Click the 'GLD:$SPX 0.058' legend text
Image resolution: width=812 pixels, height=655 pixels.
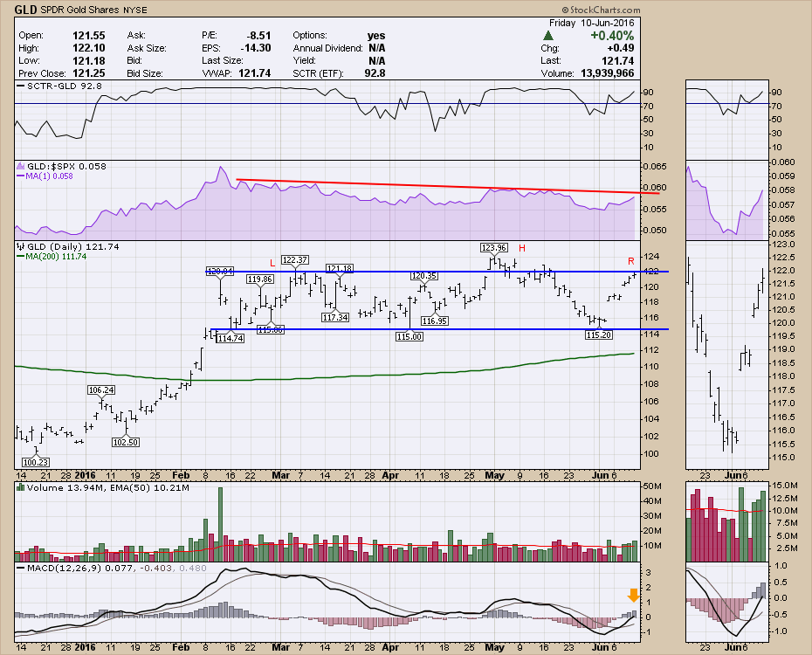coord(67,166)
